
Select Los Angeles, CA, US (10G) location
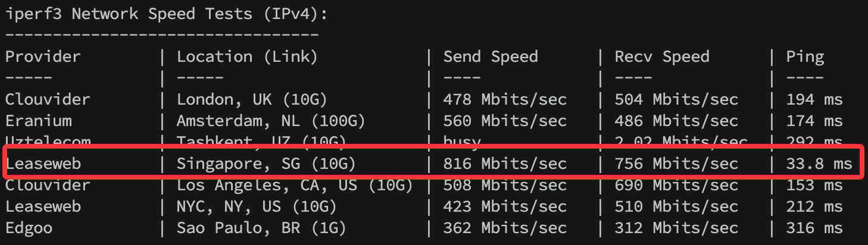pyautogui.click(x=295, y=186)
